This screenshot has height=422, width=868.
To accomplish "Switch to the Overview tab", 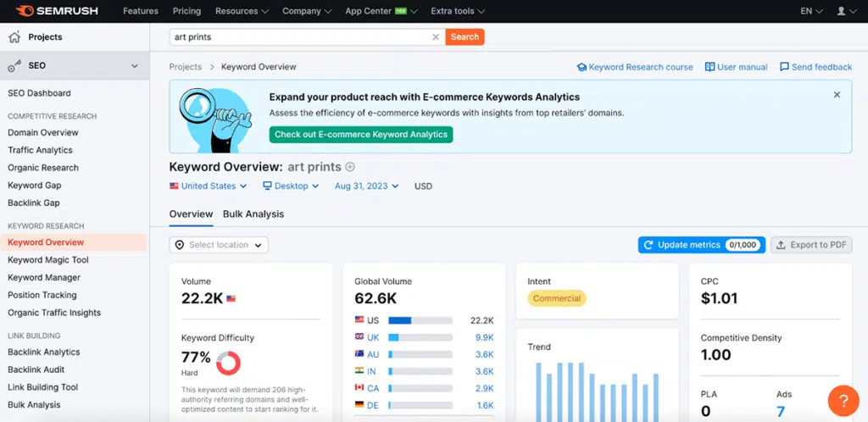I will 191,214.
